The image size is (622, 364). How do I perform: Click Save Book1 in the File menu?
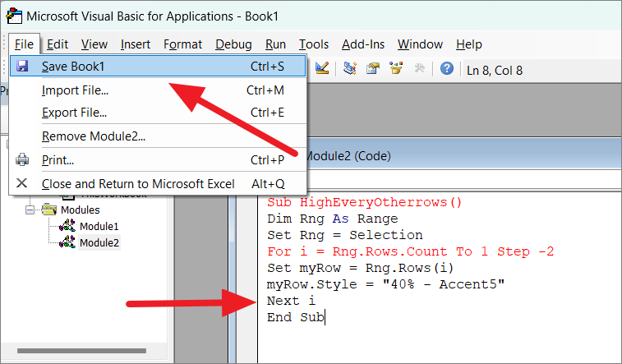point(158,67)
